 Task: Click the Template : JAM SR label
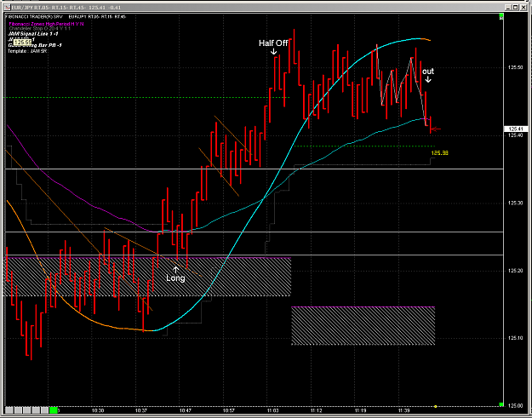pos(27,51)
